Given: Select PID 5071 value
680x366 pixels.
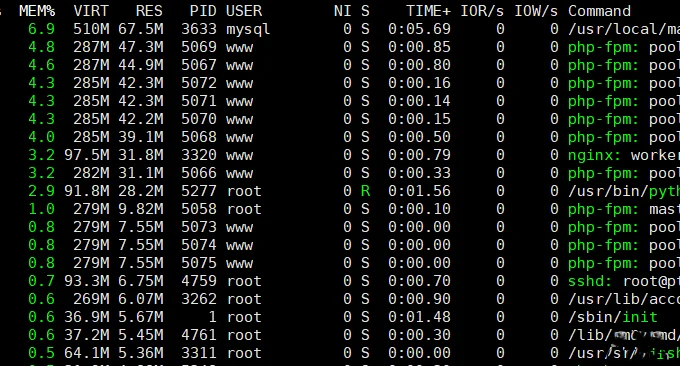Looking at the screenshot, I should [199, 101].
